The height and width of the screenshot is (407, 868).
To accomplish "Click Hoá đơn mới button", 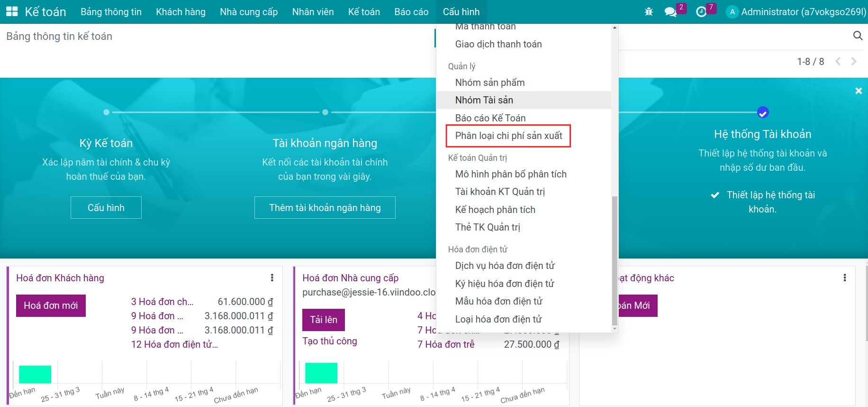I will pos(51,305).
